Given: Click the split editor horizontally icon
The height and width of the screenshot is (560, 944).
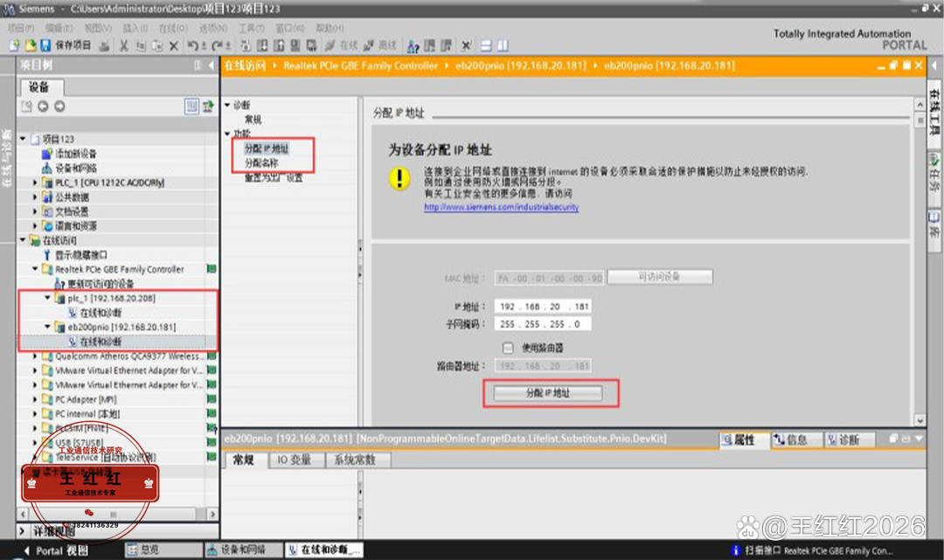Looking at the screenshot, I should pyautogui.click(x=487, y=45).
